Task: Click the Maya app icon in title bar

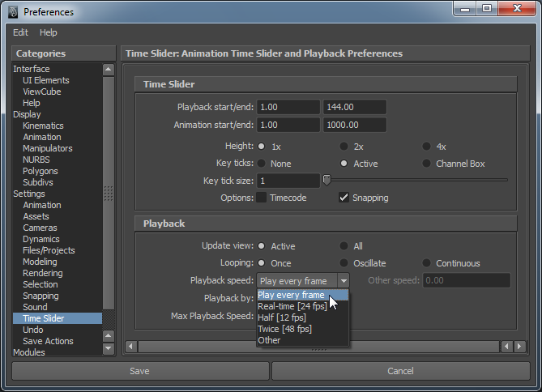Action: tap(12, 11)
